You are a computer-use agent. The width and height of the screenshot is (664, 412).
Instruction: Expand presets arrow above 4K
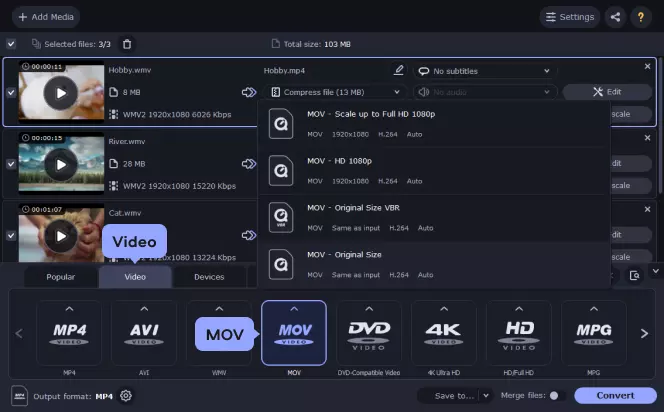444,309
